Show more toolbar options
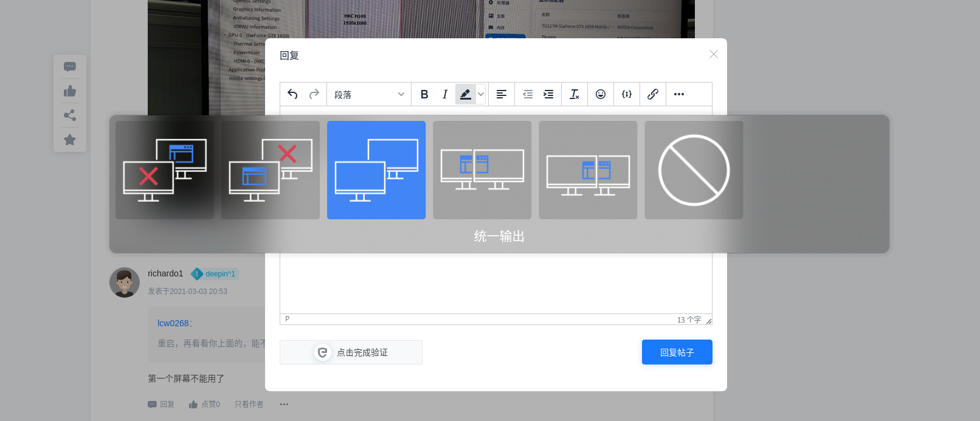Screen dimensions: 980x421 tap(679, 94)
